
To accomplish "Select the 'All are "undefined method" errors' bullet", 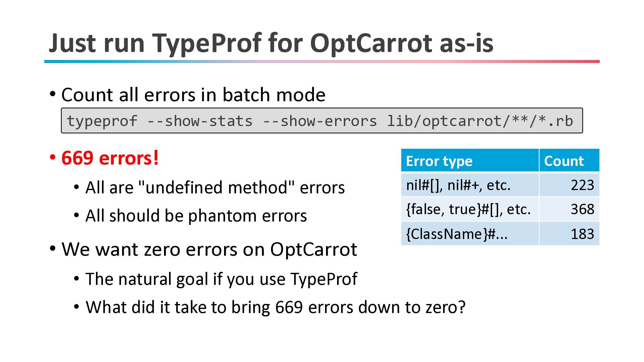I will pyautogui.click(x=215, y=187).
